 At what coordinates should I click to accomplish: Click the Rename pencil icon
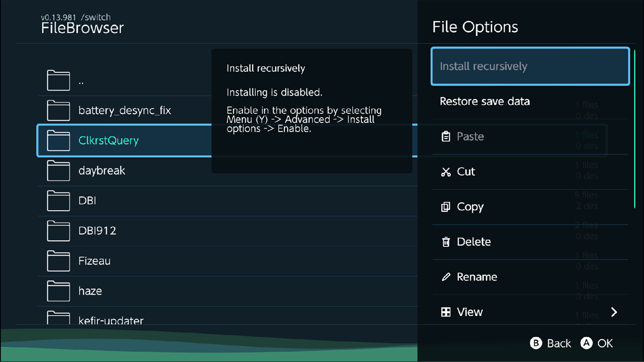[446, 277]
